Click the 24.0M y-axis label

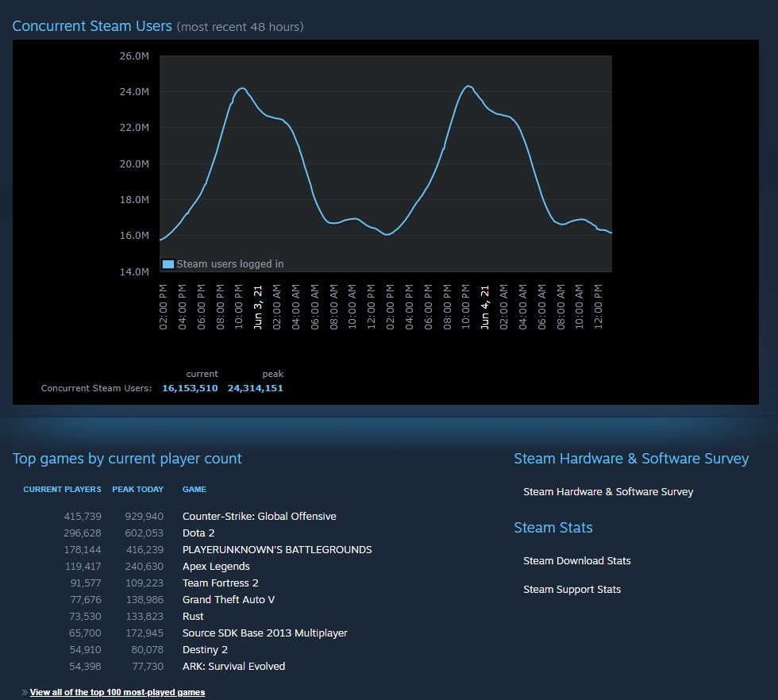click(x=134, y=92)
